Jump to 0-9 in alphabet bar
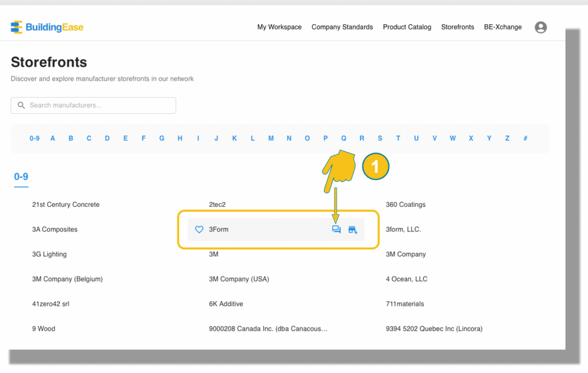The image size is (588, 373). 34,139
